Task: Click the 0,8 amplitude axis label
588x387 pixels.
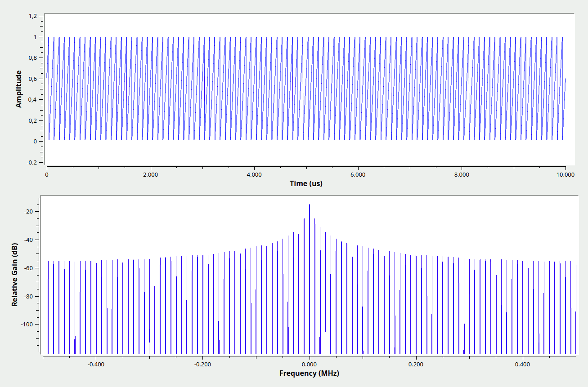Action: point(32,58)
